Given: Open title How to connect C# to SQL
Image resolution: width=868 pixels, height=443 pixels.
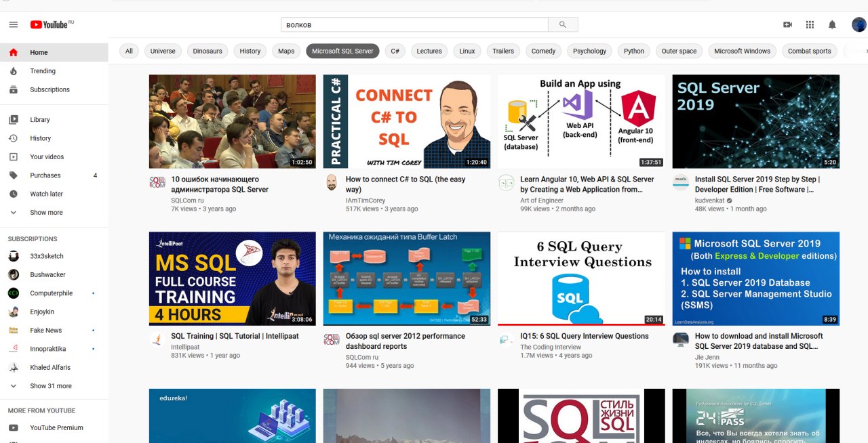Looking at the screenshot, I should (406, 184).
